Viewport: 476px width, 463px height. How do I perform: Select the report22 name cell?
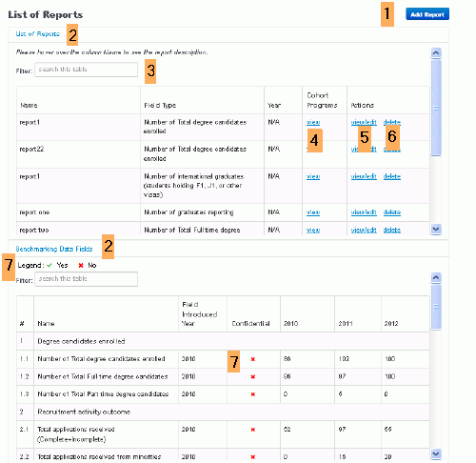(78, 154)
